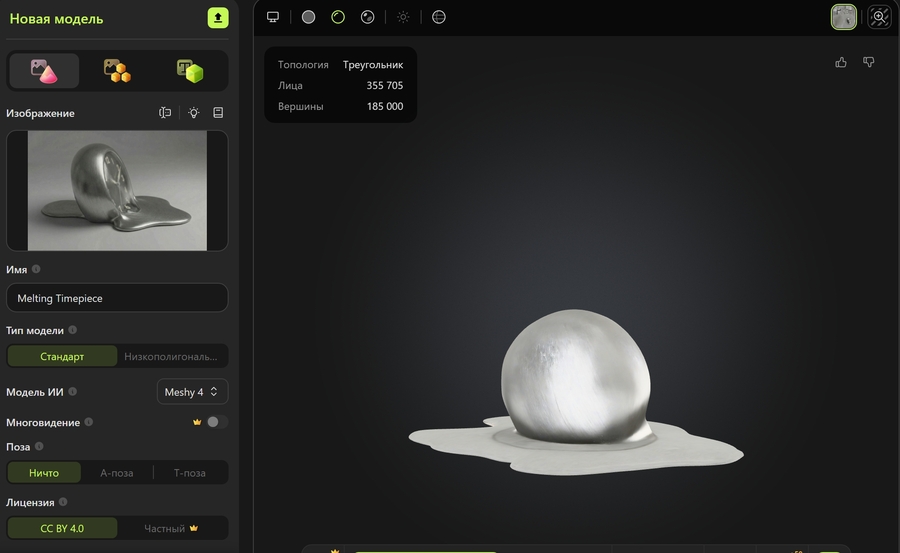Click the thumbs down icon
This screenshot has height=553, width=900.
click(868, 62)
